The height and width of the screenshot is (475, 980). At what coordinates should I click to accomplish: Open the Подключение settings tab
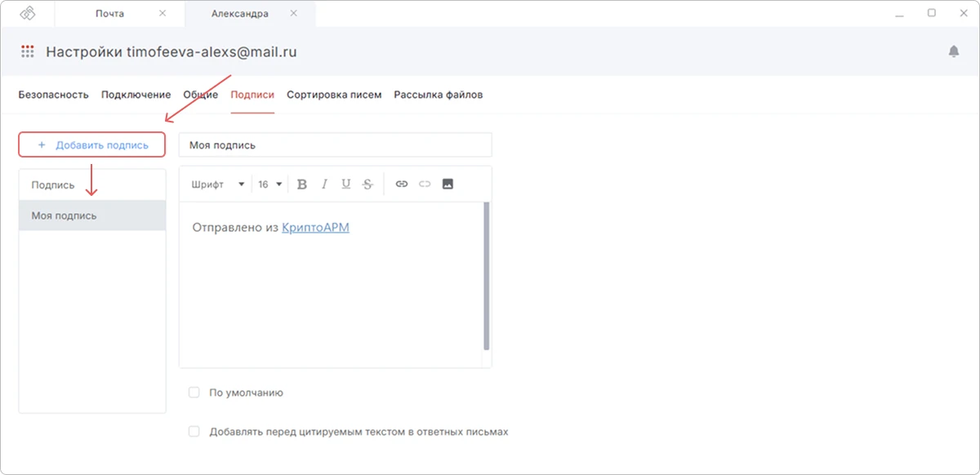point(136,95)
